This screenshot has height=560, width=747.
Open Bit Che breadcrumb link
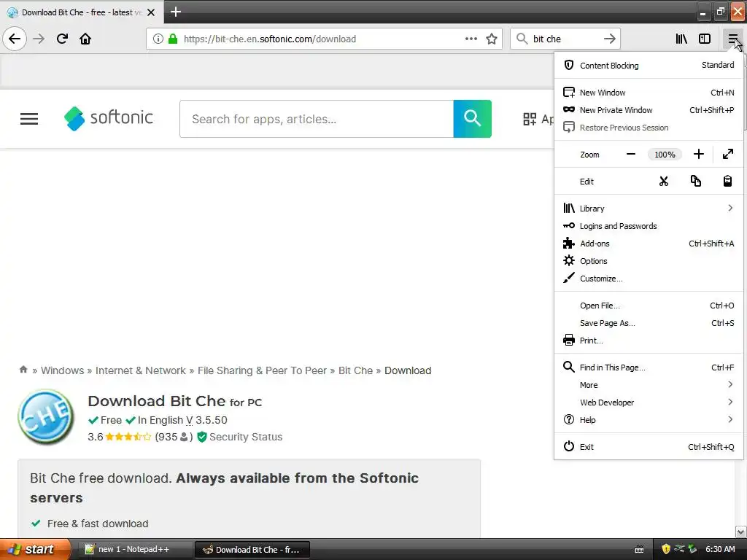click(355, 370)
